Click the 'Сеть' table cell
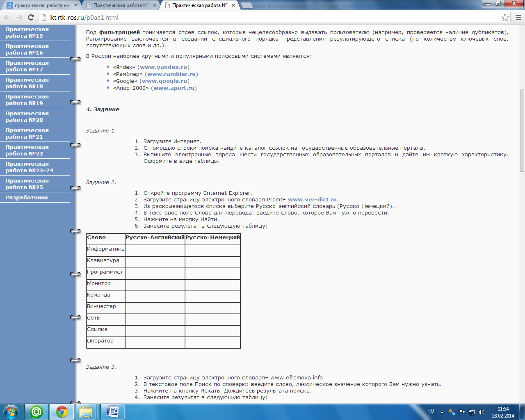Screen dimensions: 525x420 pos(106,319)
